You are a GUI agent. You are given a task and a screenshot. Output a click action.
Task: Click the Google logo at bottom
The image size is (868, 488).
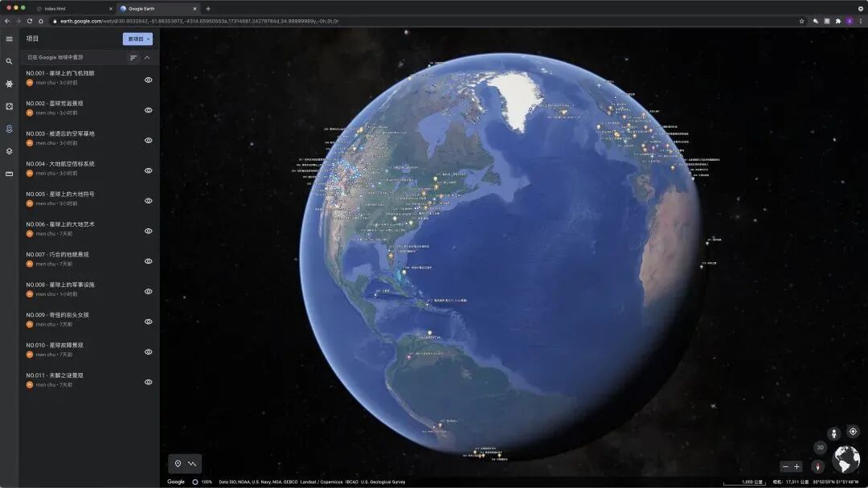tap(176, 482)
